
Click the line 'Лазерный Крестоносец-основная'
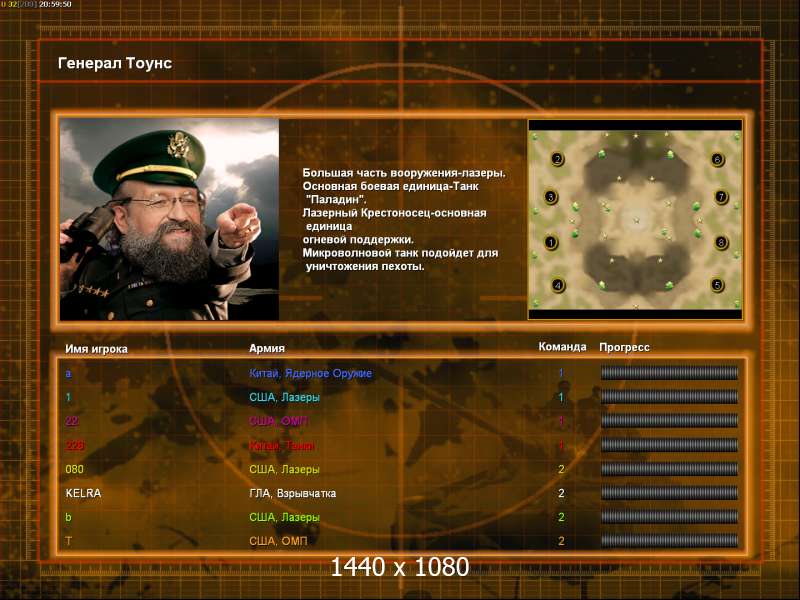point(394,213)
